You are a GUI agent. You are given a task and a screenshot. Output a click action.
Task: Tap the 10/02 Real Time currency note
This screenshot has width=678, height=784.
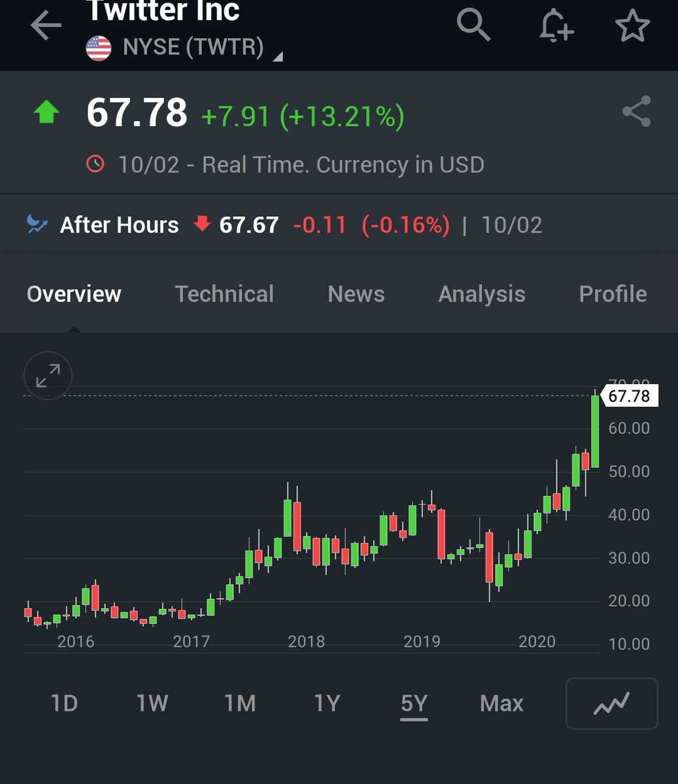click(301, 165)
